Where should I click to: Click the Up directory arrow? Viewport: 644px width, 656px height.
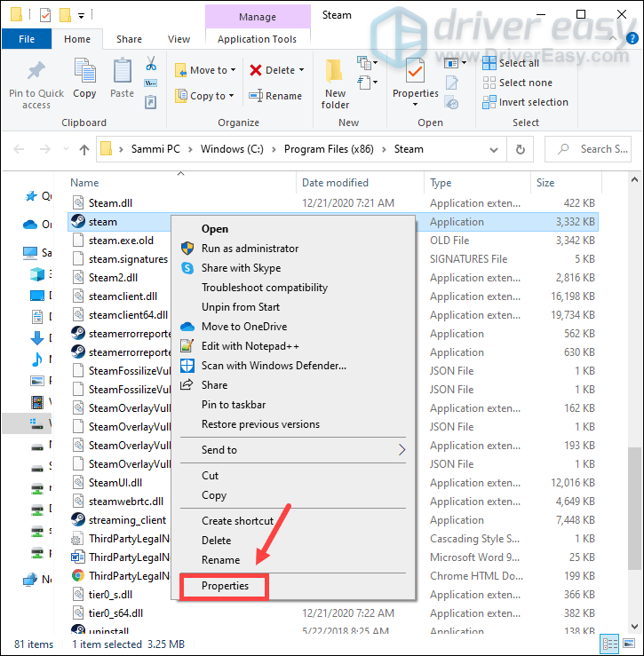point(84,149)
